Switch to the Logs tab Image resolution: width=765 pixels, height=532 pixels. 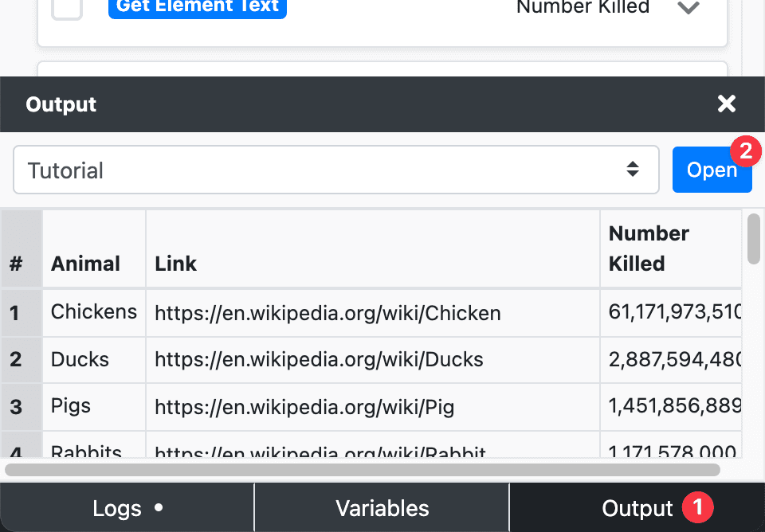(x=127, y=508)
